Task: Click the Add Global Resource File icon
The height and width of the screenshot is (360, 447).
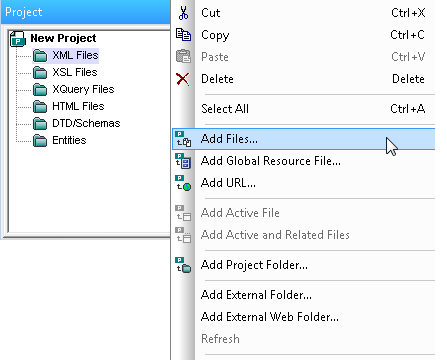Action: 183,161
